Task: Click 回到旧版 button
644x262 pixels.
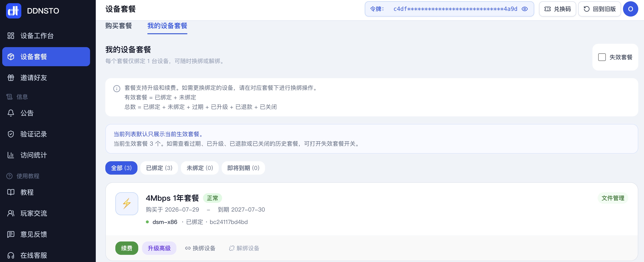Action: (599, 9)
